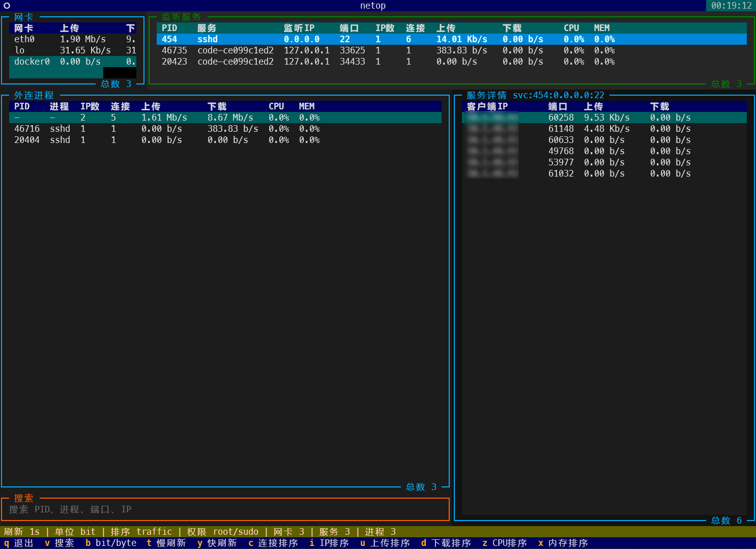Click the 网卡 panel title
The image size is (756, 549).
pos(24,17)
